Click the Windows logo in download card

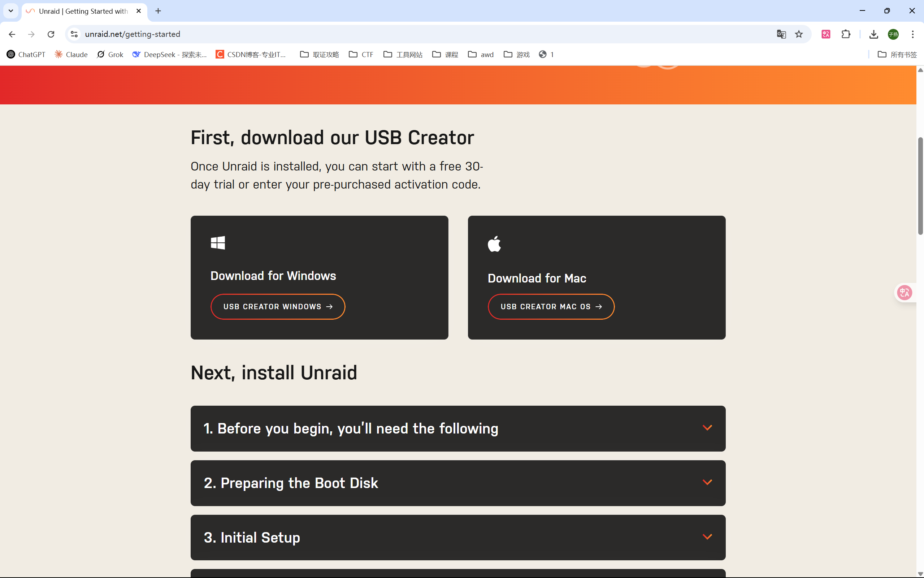point(218,243)
